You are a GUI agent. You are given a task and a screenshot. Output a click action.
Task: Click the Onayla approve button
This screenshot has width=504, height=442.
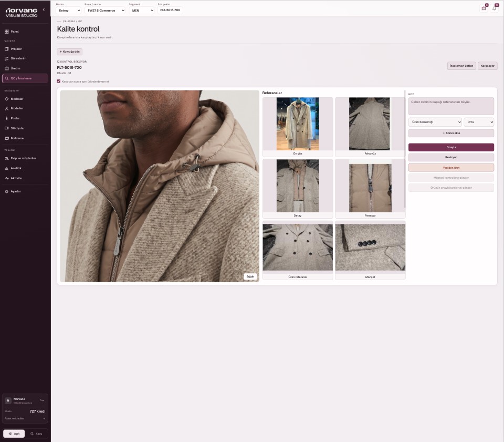click(451, 147)
